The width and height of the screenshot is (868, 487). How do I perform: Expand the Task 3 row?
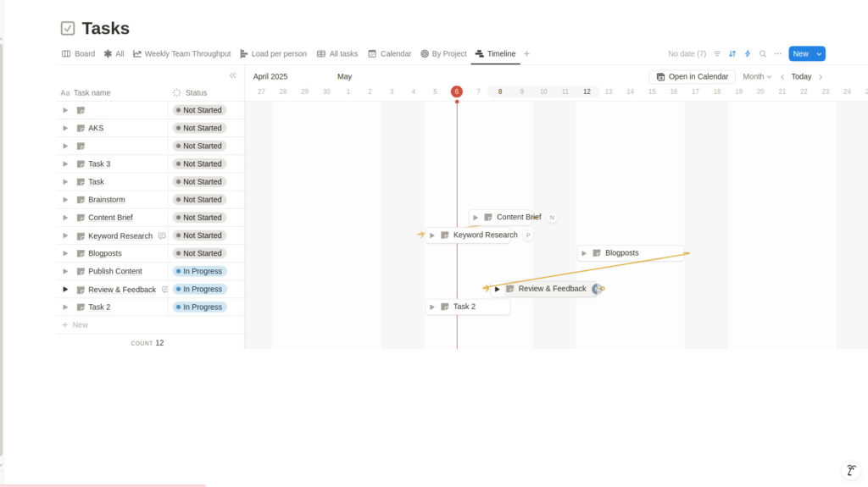pos(65,163)
